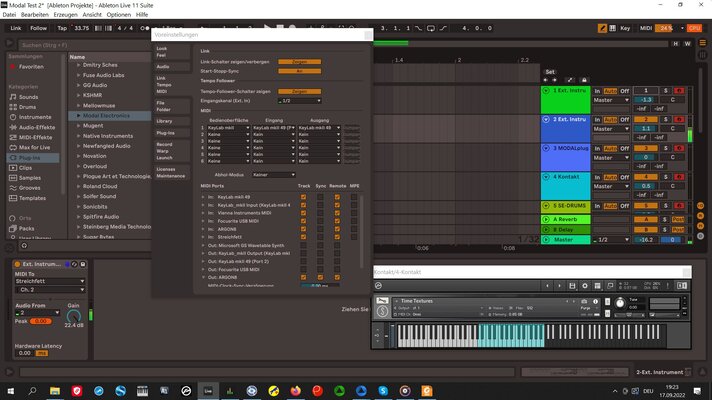Open Firefox from Windows taskbar

coord(296,391)
